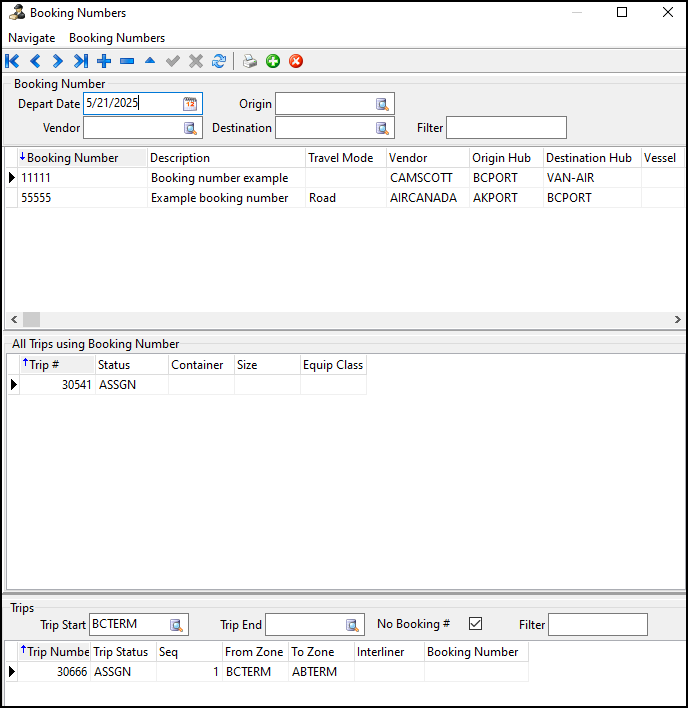The height and width of the screenshot is (708, 688).
Task: Go to first record navigation icon
Action: coord(12,61)
